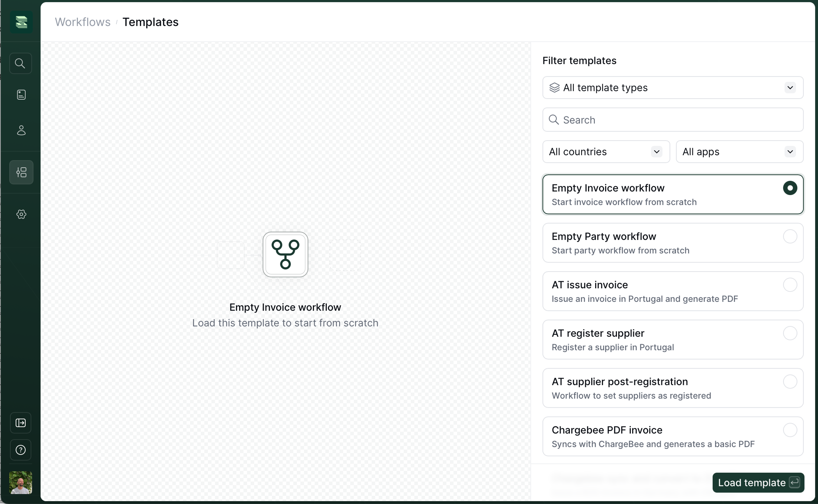Open Workflows from the breadcrumb

click(83, 22)
